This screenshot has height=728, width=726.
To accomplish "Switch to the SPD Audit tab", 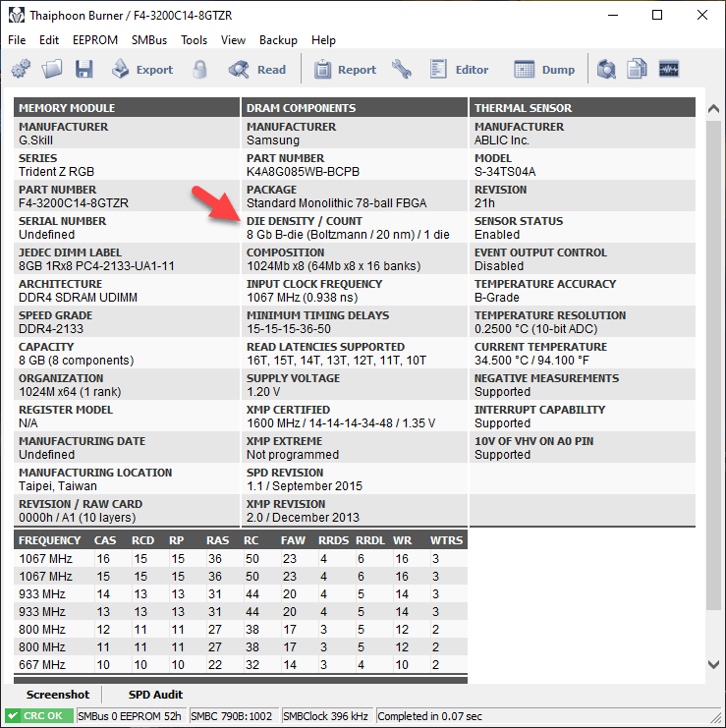I will [155, 695].
